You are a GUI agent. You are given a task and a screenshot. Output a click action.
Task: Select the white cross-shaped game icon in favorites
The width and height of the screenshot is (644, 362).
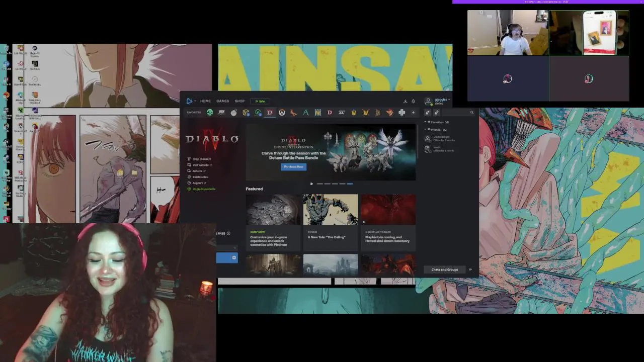401,113
